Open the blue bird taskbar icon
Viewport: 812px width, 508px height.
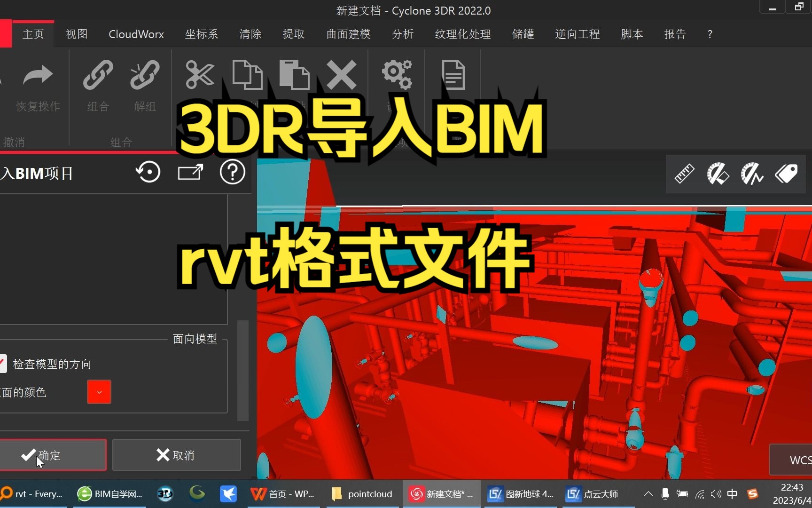(x=228, y=494)
